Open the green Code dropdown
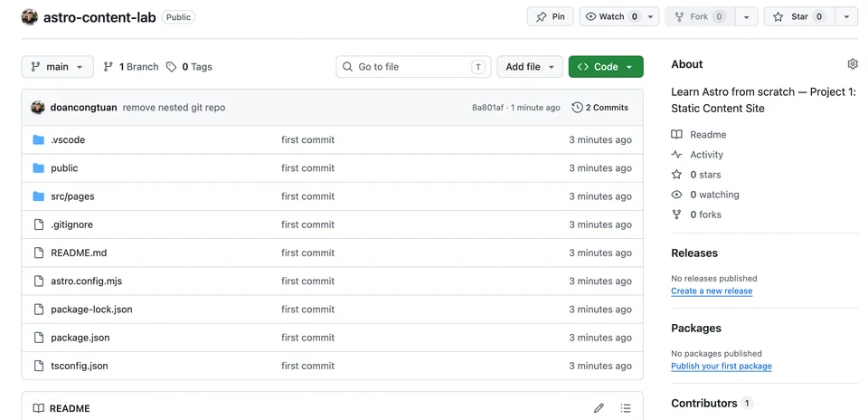Screen dimensions: 868x420 coord(606,67)
